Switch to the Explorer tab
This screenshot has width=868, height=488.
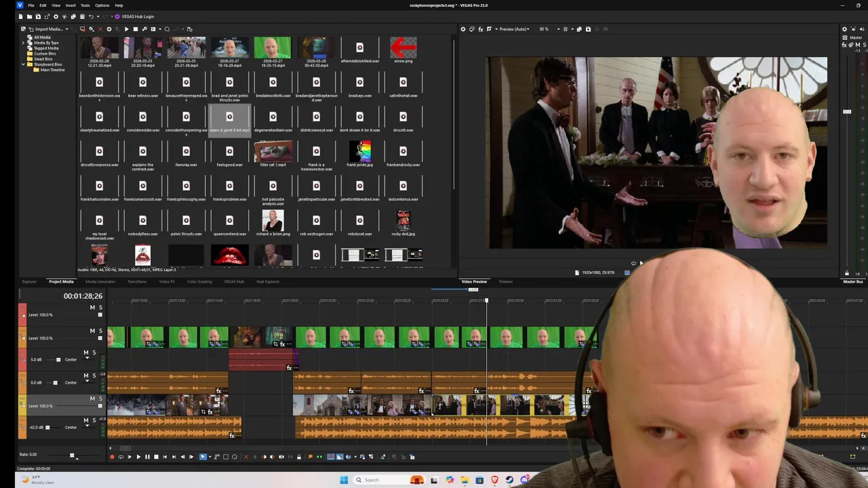[29, 281]
